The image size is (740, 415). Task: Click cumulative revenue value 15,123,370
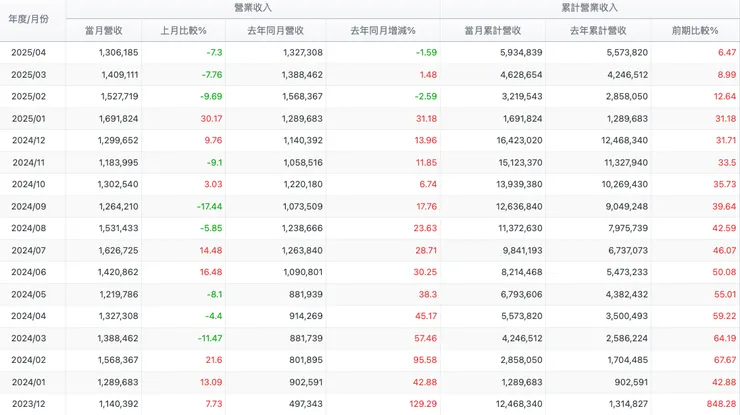[521, 162]
